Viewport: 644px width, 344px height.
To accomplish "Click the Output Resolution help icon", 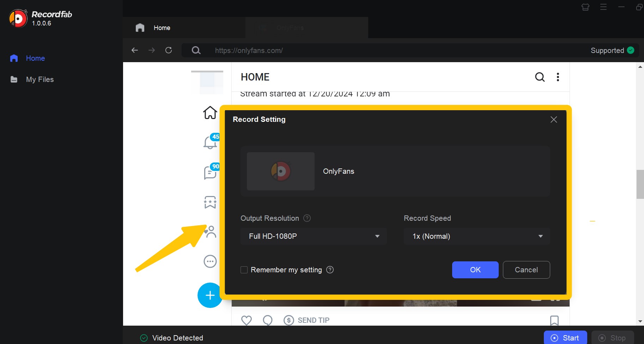I will click(307, 218).
